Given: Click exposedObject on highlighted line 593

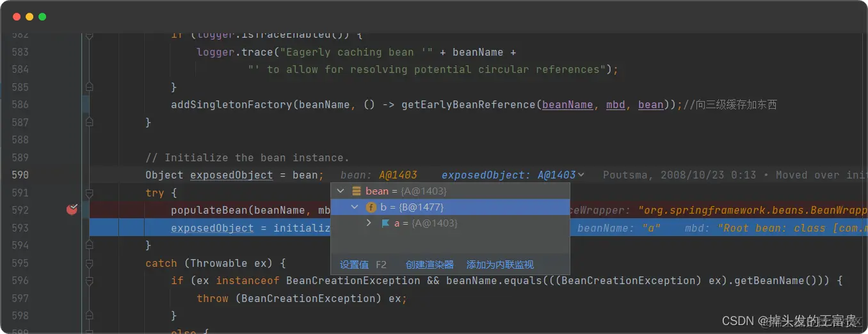Looking at the screenshot, I should coord(213,228).
